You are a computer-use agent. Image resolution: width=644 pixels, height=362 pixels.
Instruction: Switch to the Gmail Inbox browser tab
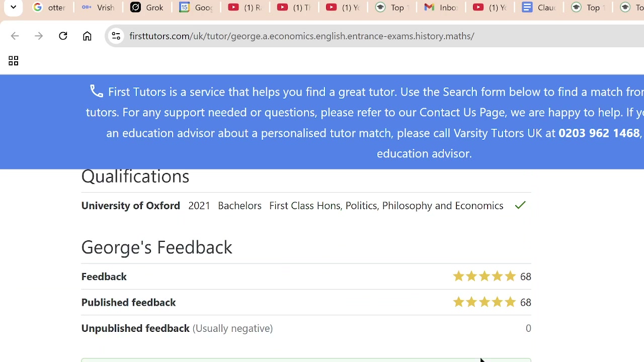(441, 8)
